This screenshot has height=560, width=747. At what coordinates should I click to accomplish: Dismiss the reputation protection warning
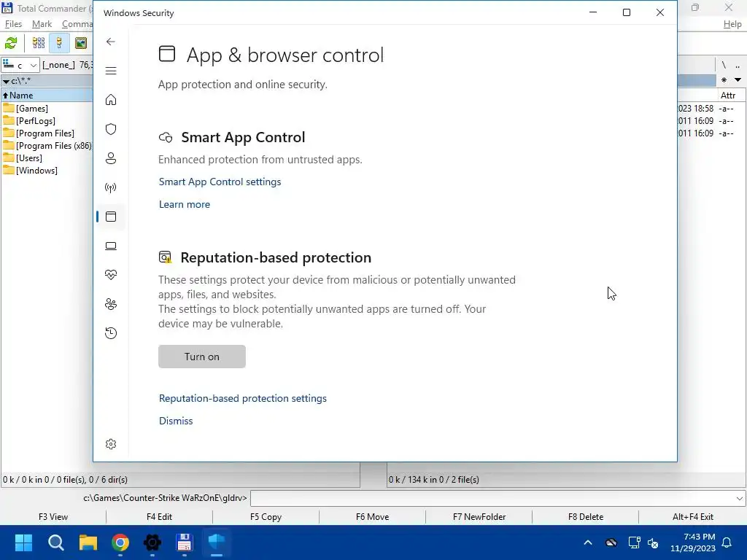(x=176, y=421)
